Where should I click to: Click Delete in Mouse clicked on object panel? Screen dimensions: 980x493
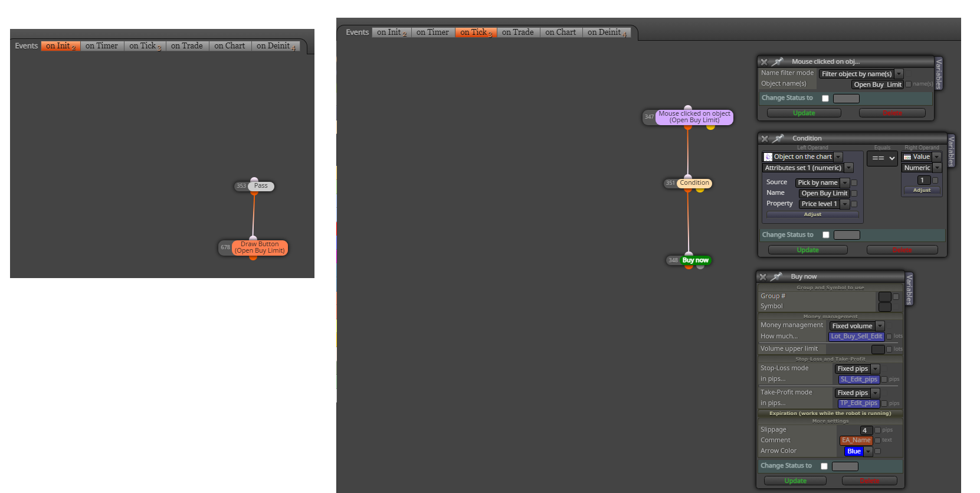(x=892, y=113)
